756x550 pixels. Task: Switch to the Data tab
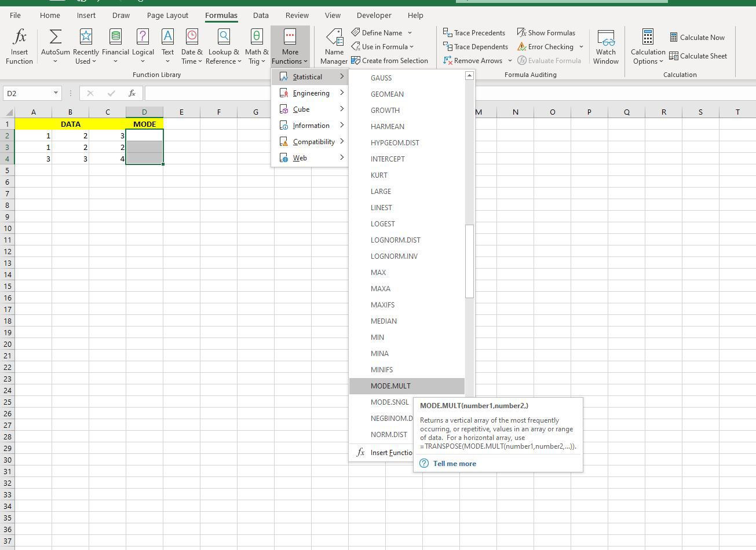coord(261,16)
